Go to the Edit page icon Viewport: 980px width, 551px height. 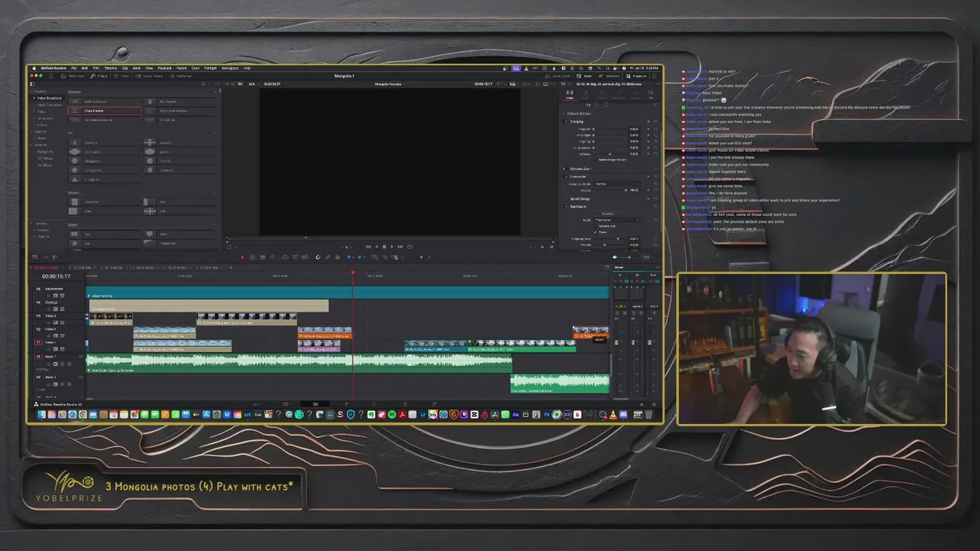[x=315, y=403]
